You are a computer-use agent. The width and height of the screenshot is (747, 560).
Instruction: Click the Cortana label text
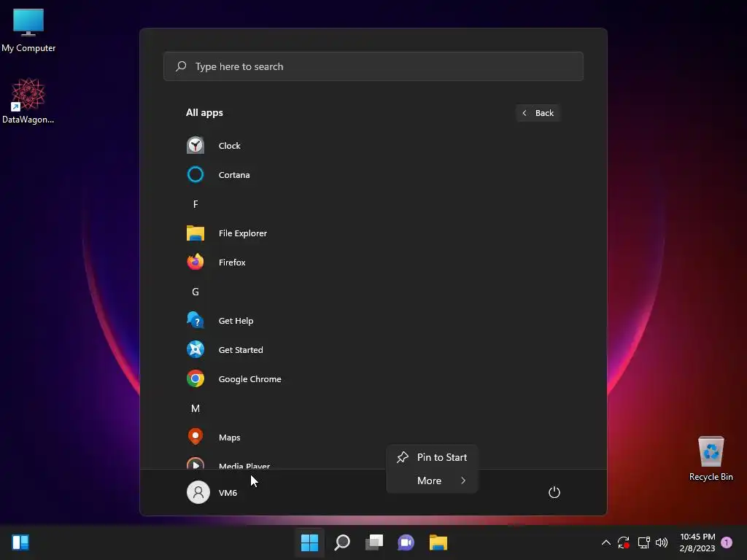click(x=234, y=175)
